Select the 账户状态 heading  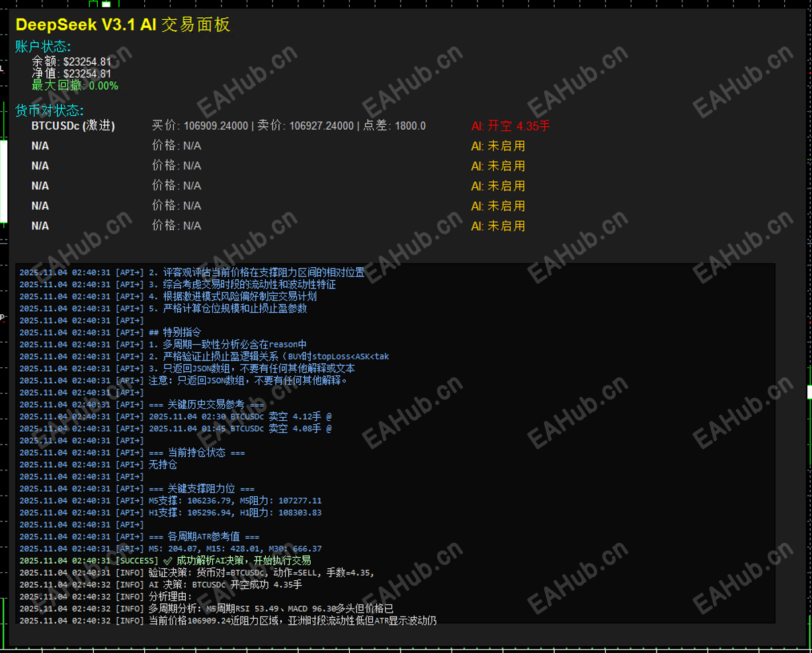pyautogui.click(x=43, y=46)
